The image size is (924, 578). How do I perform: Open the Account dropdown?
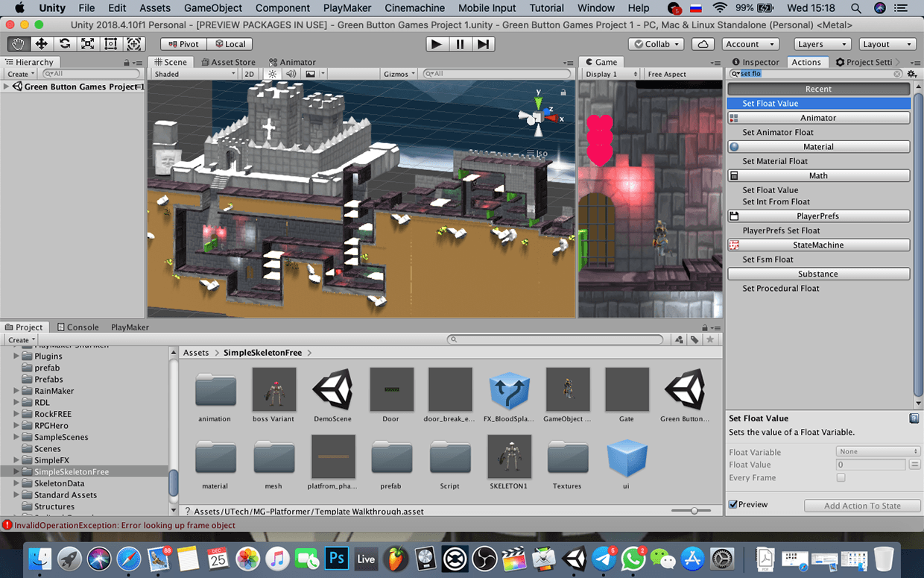750,44
